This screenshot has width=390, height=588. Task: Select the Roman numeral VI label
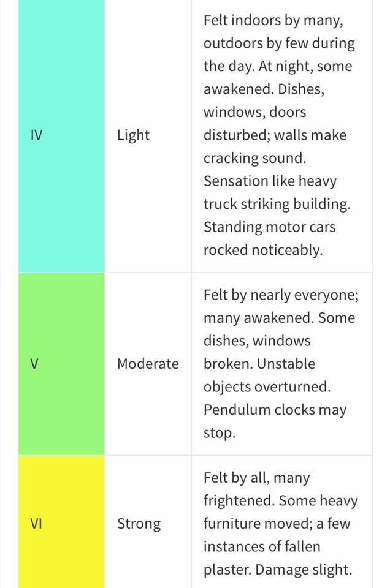[36, 524]
